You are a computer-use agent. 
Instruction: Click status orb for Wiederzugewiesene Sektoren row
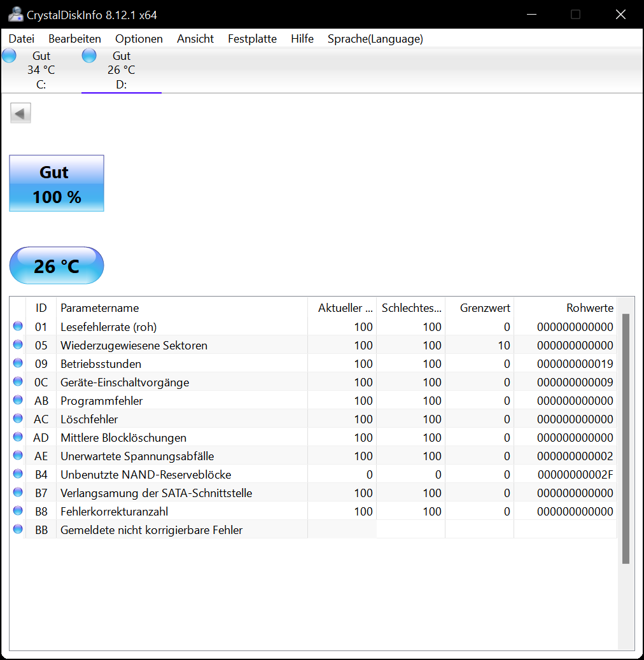click(x=18, y=345)
